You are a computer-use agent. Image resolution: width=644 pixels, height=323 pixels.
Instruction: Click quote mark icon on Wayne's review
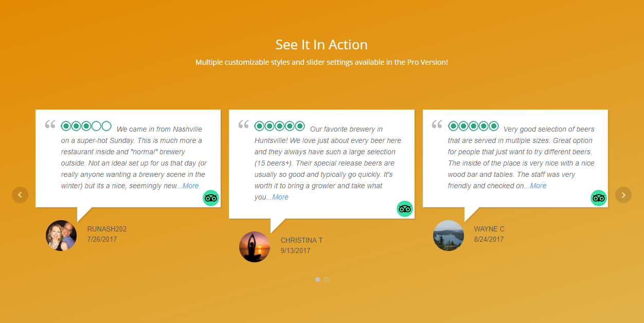pyautogui.click(x=437, y=124)
